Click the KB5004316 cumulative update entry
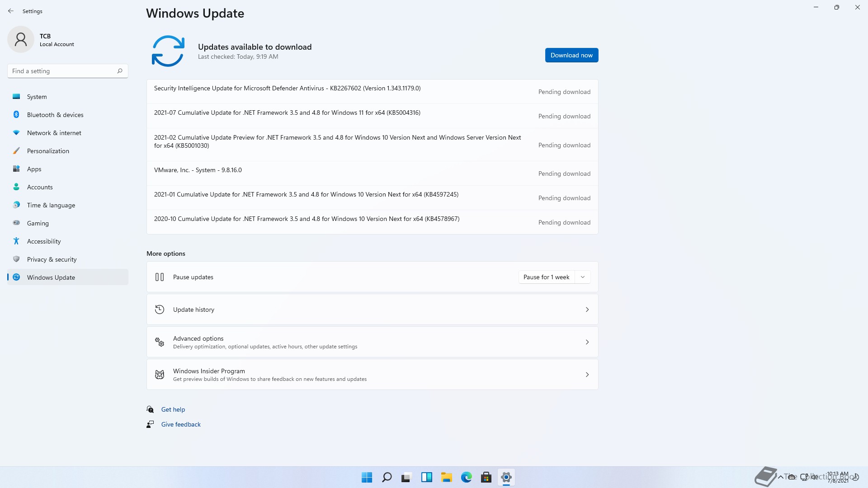The width and height of the screenshot is (868, 488). [x=372, y=116]
